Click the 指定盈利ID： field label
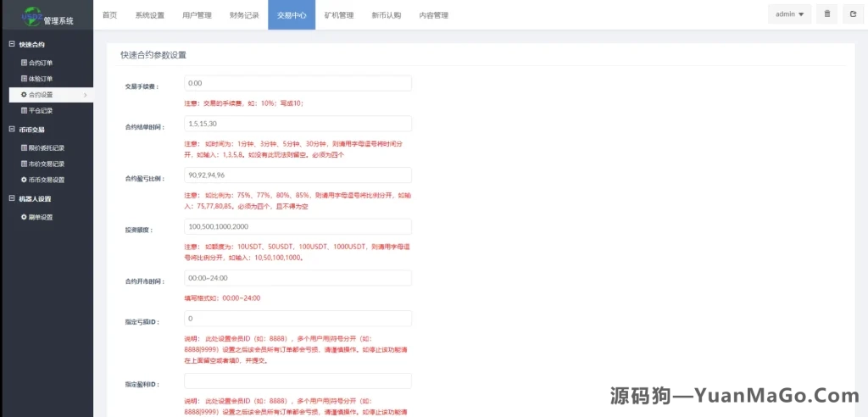The image size is (868, 417). (142, 384)
